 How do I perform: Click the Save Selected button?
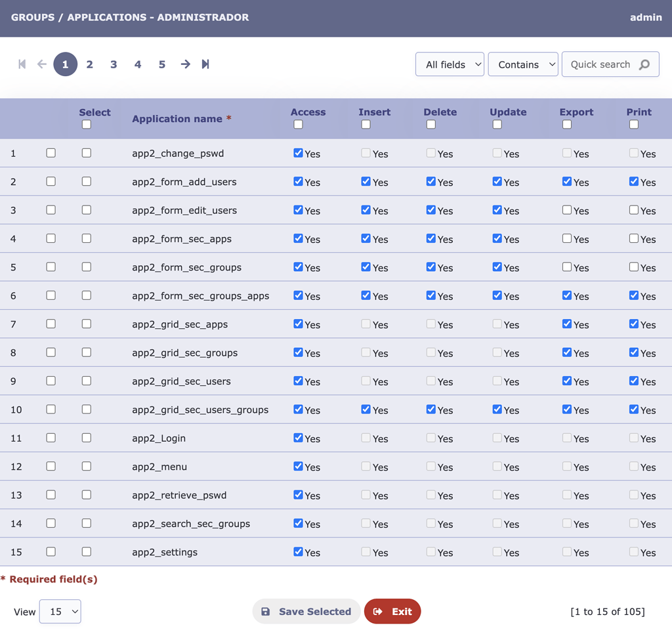point(306,611)
